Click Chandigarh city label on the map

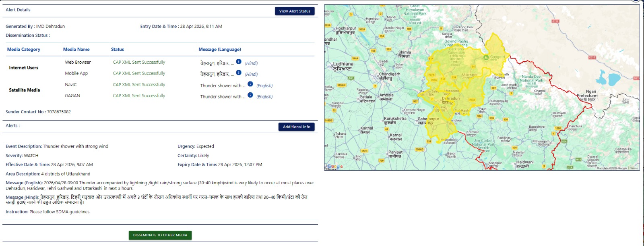pos(389,75)
